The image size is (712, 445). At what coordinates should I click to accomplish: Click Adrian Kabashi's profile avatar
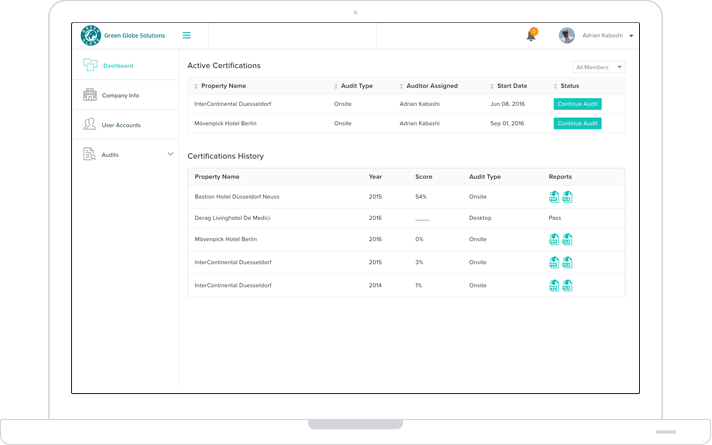[567, 35]
